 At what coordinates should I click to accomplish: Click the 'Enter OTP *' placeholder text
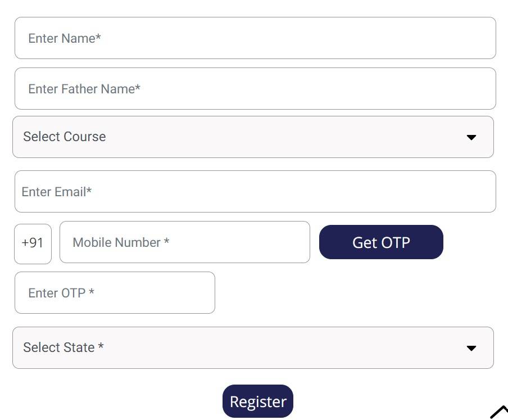61,293
